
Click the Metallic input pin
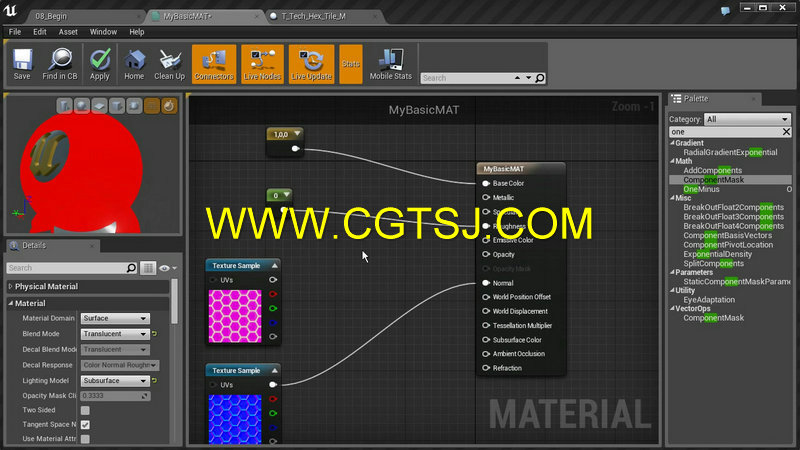486,197
